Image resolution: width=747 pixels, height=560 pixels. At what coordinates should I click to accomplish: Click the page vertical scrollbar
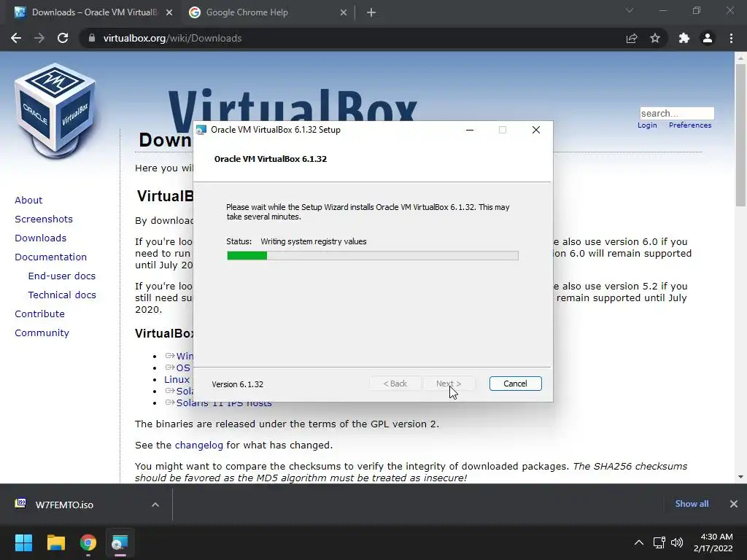pos(740,135)
